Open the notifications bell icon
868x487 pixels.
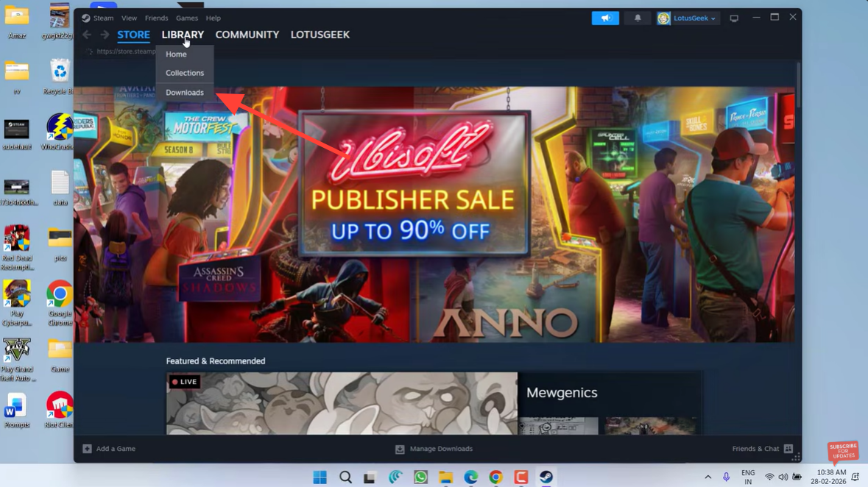[638, 18]
